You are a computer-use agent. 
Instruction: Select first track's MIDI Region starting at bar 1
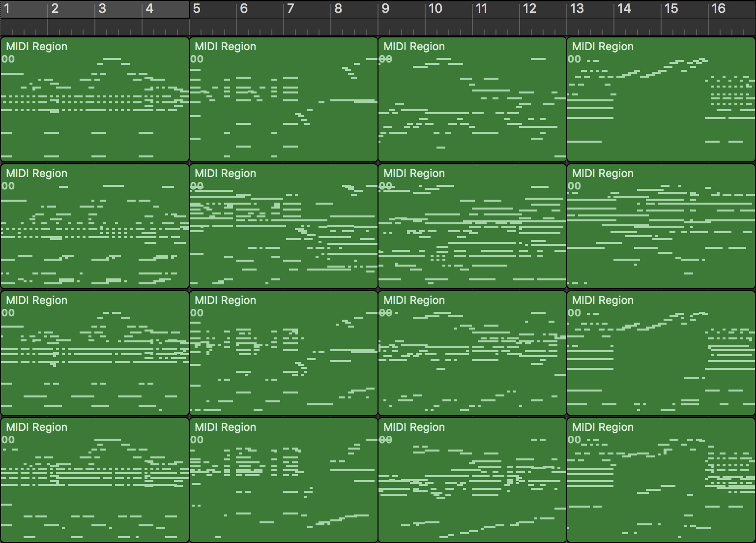click(95, 99)
